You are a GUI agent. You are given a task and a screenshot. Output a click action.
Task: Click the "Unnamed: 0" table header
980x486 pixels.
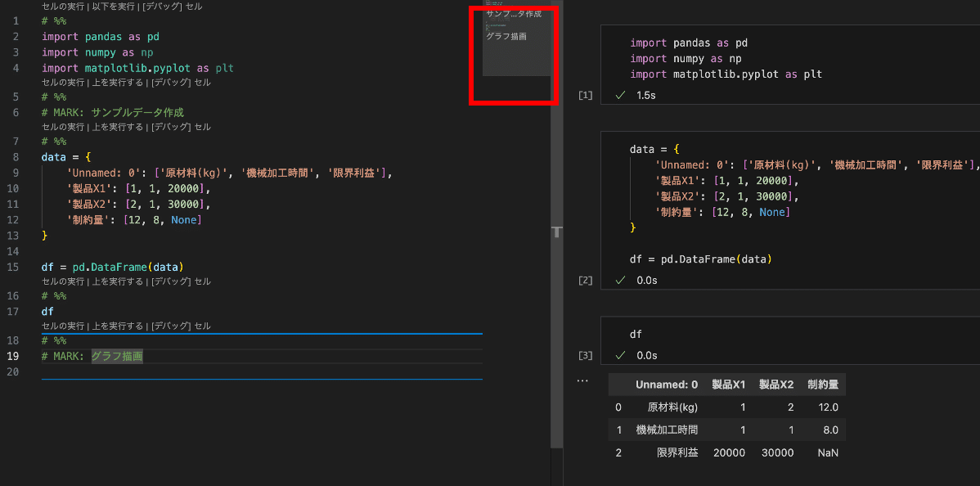pos(665,384)
